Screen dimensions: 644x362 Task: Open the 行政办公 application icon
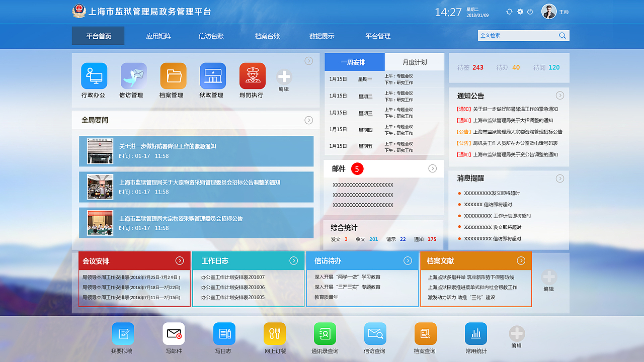(94, 76)
